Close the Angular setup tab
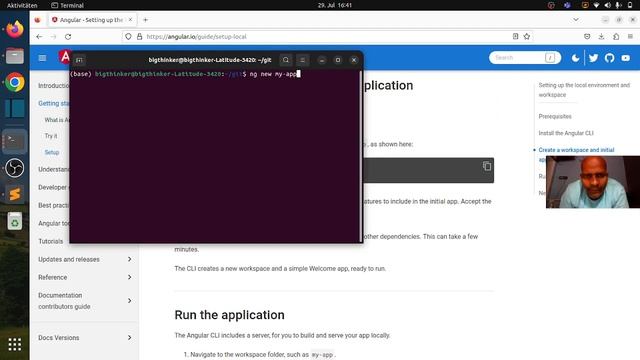This screenshot has width=640, height=360. pos(131,20)
